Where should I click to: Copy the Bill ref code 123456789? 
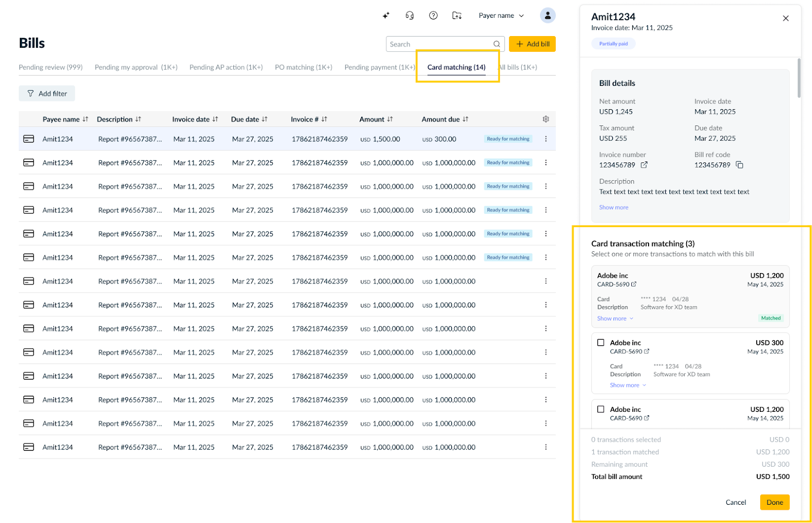pyautogui.click(x=740, y=165)
